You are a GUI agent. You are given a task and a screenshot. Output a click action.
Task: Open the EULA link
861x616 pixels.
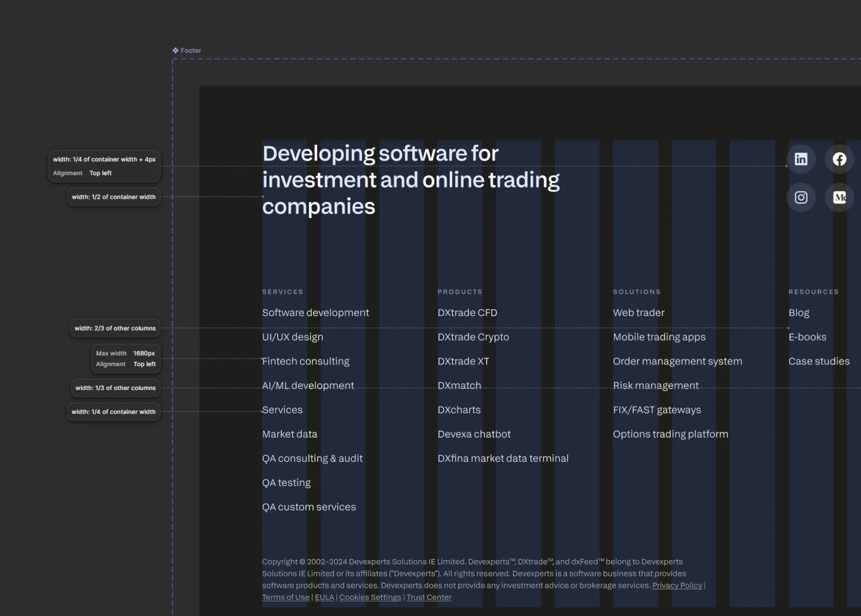point(324,597)
